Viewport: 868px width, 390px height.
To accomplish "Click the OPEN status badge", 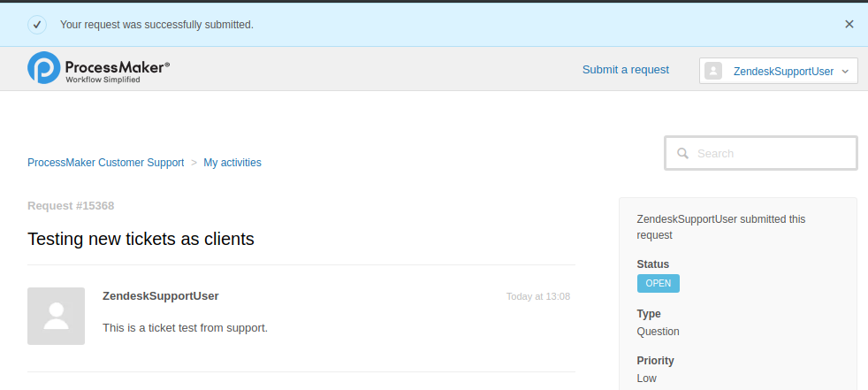I will (x=658, y=284).
